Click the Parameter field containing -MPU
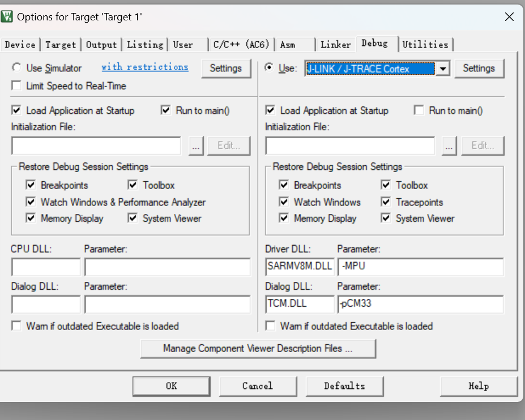525x420 pixels. (x=421, y=267)
